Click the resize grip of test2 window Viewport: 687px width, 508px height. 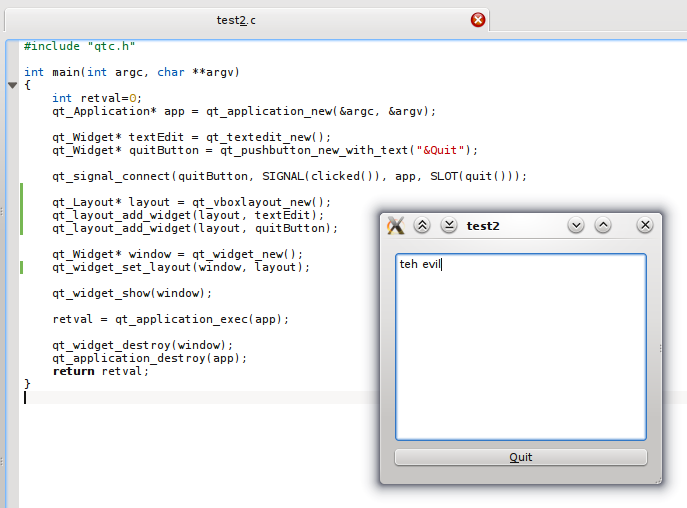[x=658, y=481]
